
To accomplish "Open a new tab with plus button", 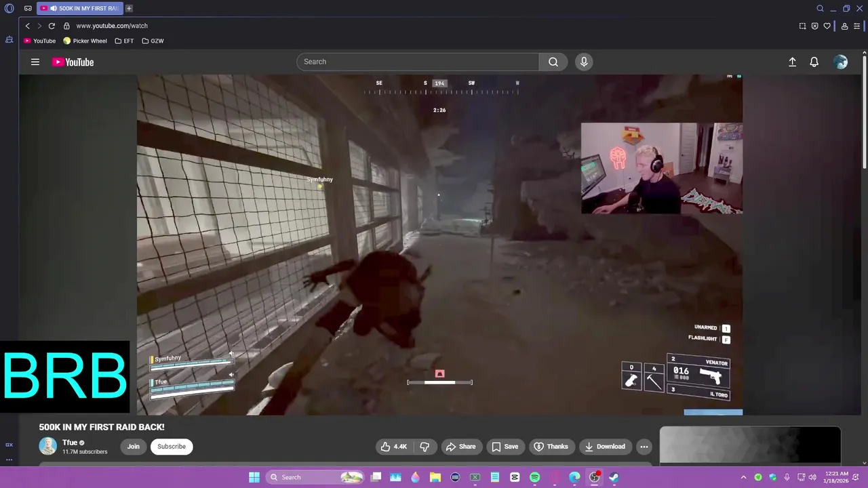I will [129, 8].
